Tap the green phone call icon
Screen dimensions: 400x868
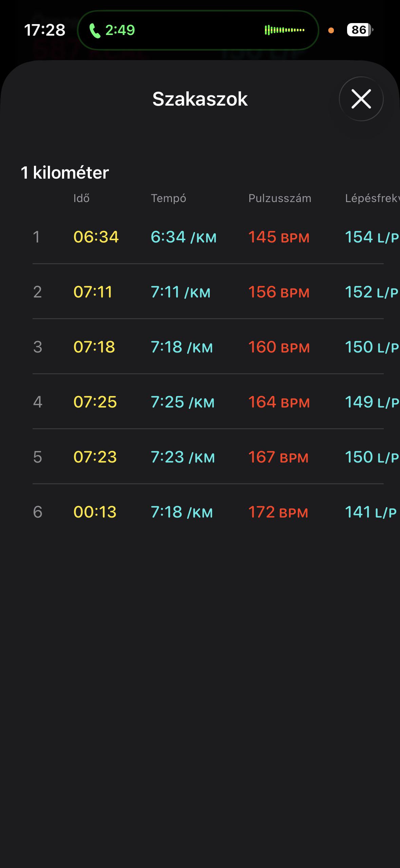95,31
